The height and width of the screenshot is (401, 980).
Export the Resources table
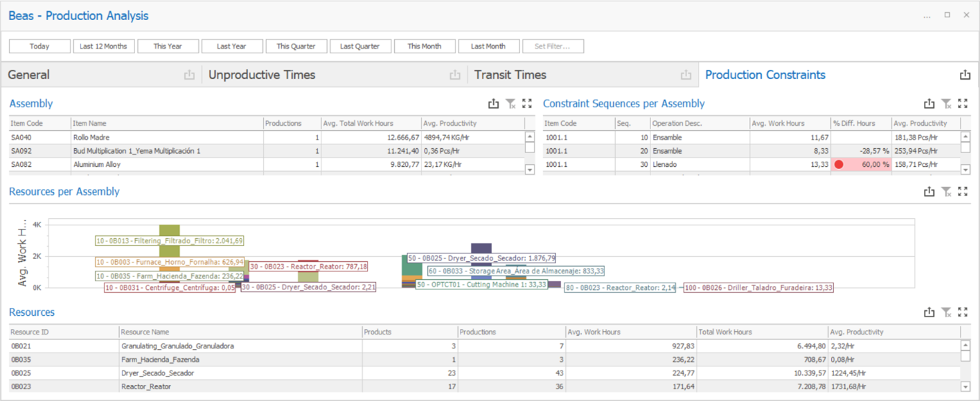click(929, 312)
